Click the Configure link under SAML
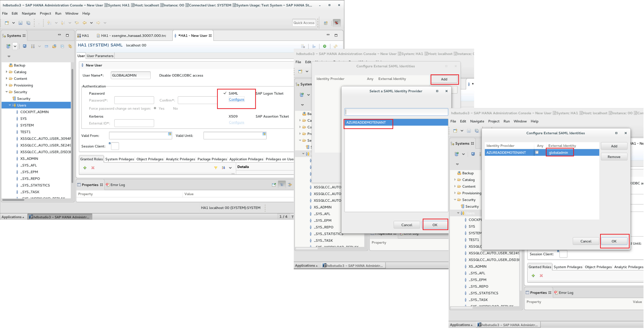This screenshot has width=644, height=330. tap(236, 99)
